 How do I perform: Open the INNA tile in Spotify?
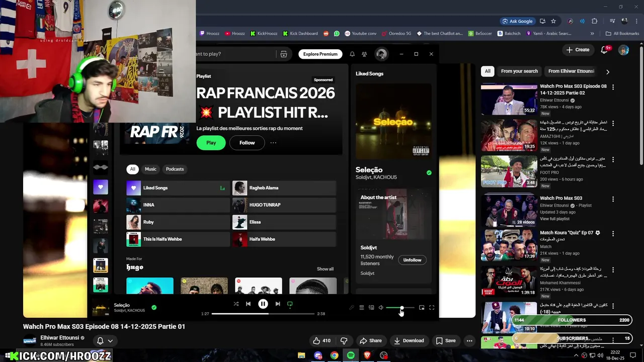coord(178,205)
